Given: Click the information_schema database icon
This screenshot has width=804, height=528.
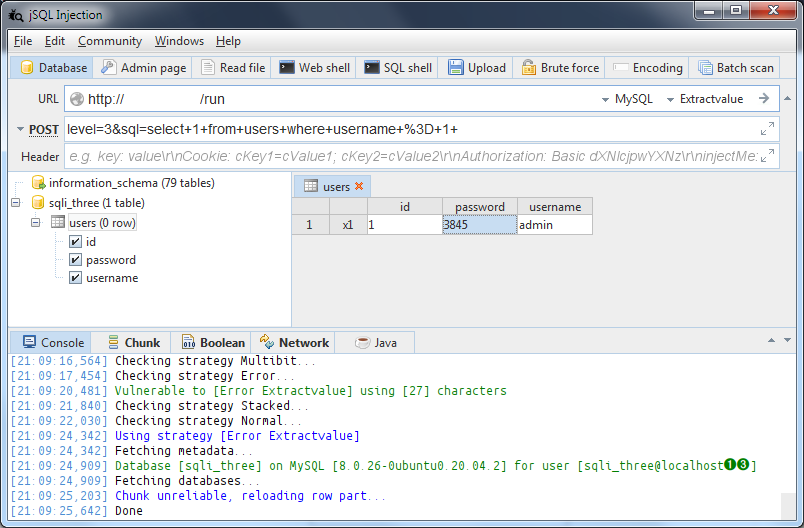Looking at the screenshot, I should pos(38,182).
